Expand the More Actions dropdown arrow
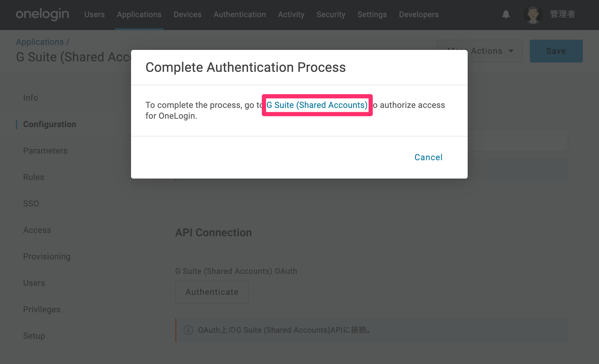Viewport: 599px width, 364px height. pos(511,51)
